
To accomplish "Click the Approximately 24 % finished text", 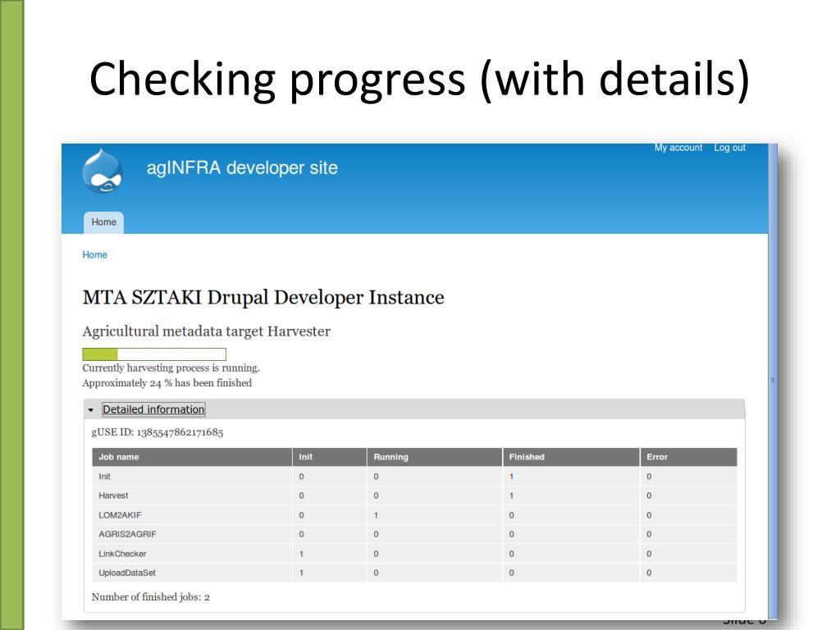I will [167, 383].
